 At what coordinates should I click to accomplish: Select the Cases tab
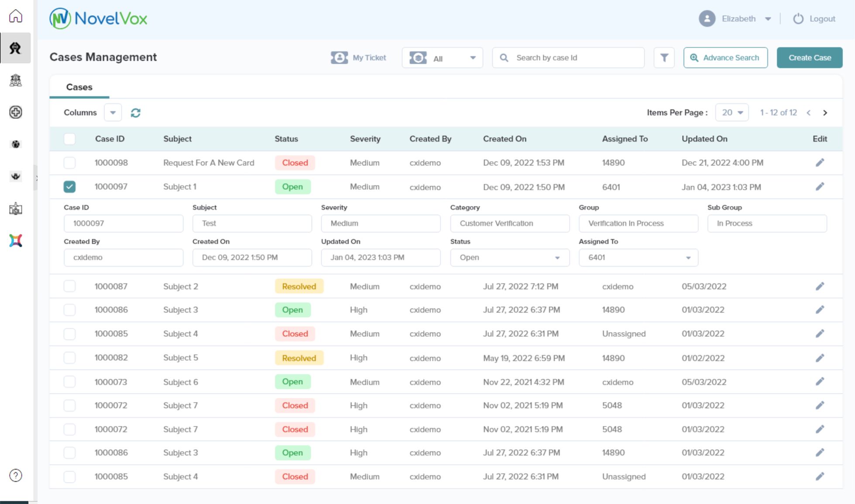click(x=79, y=87)
